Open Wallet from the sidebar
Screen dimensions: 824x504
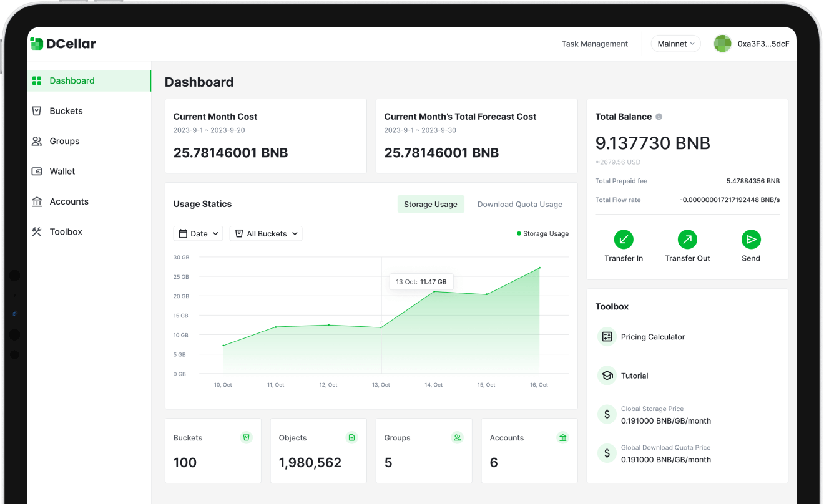(x=62, y=172)
